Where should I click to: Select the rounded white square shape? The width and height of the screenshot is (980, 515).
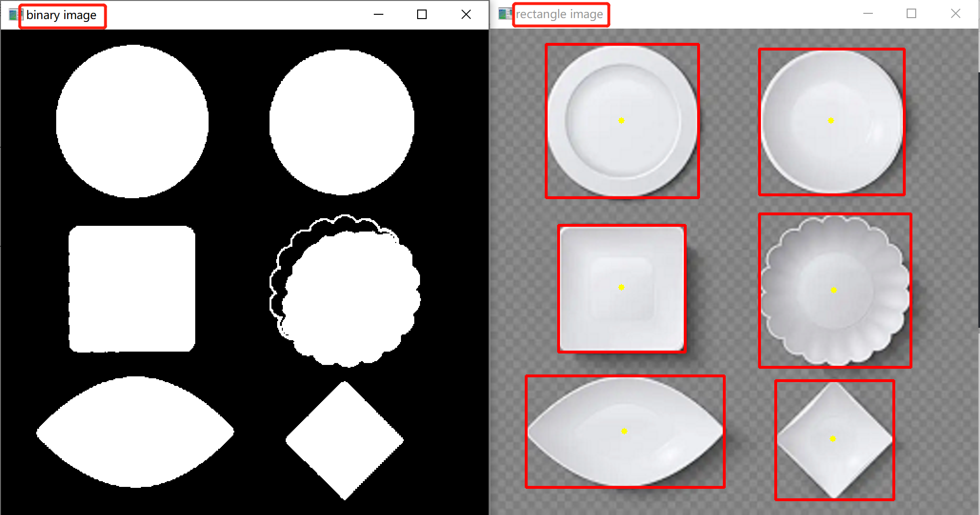click(132, 288)
